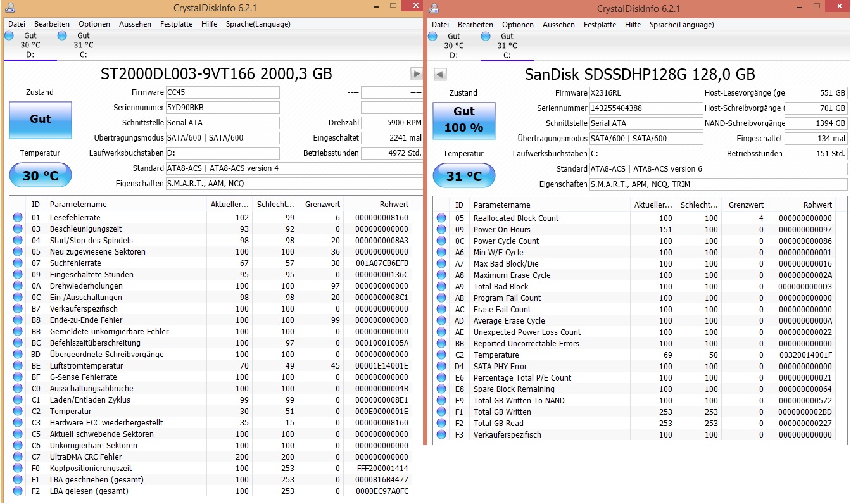Select the status orb for Ausschaltungsabbrüche
Viewport: 851px width, 504px height.
18,389
